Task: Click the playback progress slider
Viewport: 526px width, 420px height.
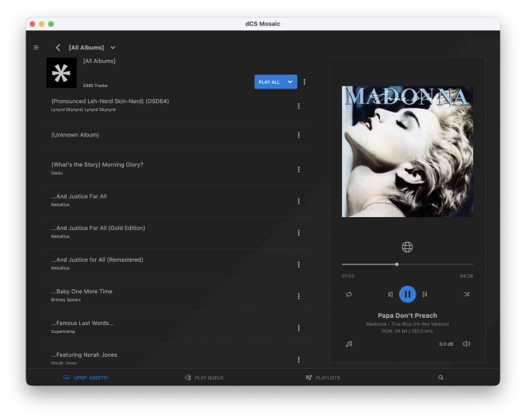Action: [x=407, y=264]
